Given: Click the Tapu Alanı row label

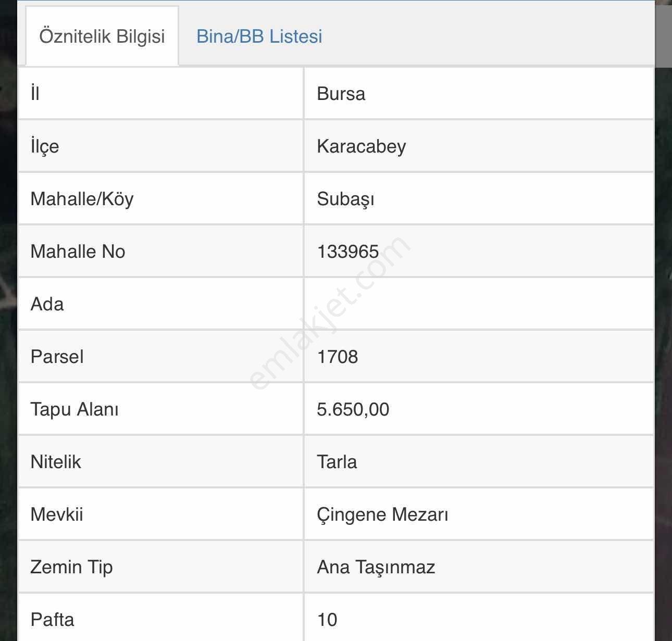Looking at the screenshot, I should click(74, 409).
